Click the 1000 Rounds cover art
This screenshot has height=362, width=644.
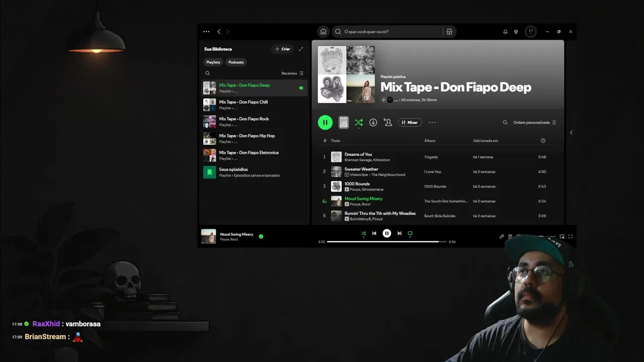pos(336,187)
